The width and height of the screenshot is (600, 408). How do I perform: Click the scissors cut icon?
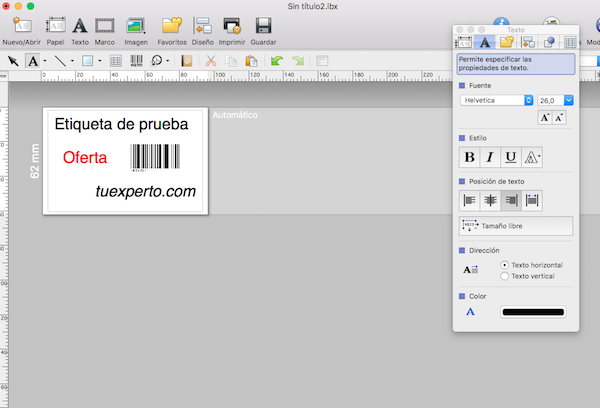pos(211,61)
